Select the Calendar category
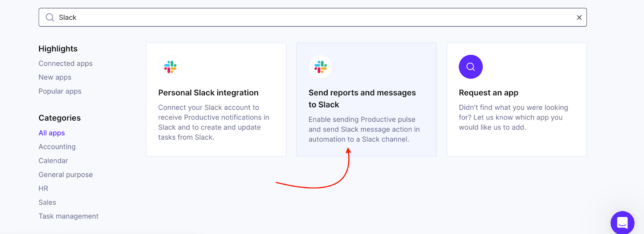 pyautogui.click(x=53, y=161)
